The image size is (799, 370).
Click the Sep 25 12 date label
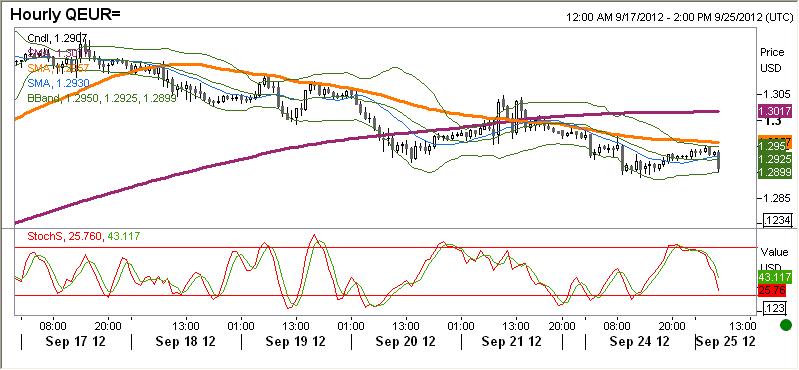click(x=726, y=341)
